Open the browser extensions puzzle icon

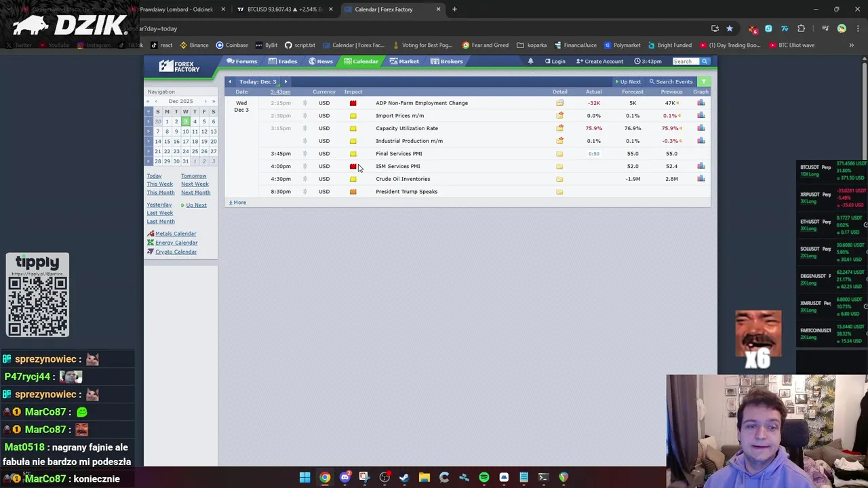[x=801, y=28]
